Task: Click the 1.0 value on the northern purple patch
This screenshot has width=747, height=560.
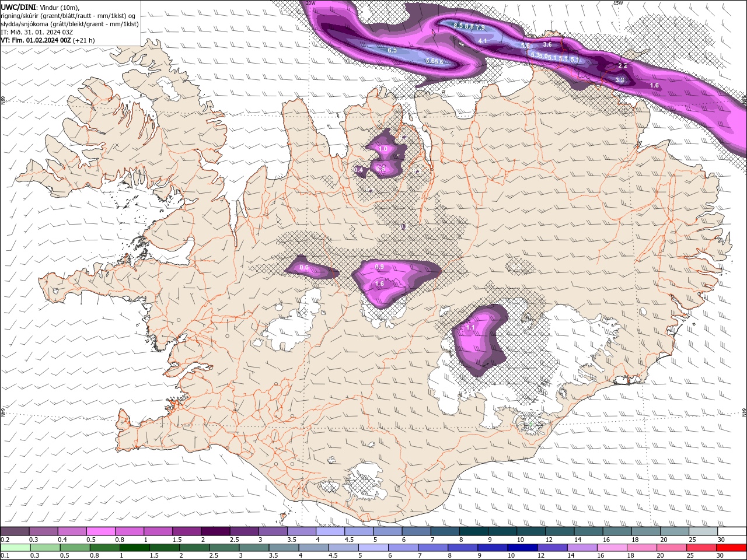Action: point(383,149)
